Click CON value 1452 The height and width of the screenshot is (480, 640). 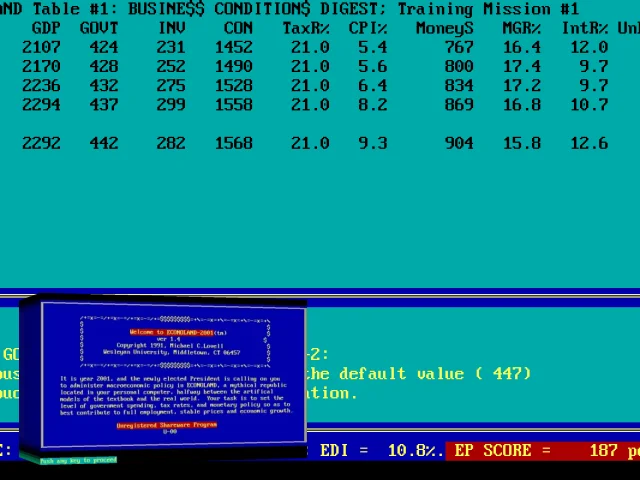[234, 47]
